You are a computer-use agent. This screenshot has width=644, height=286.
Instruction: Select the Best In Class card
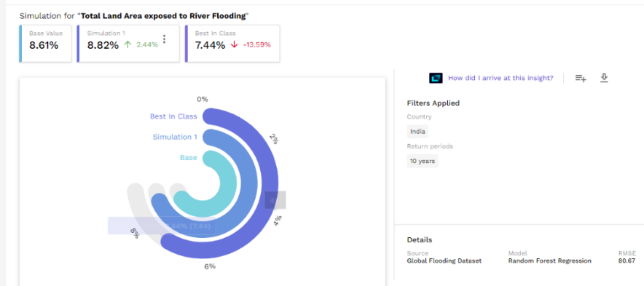pyautogui.click(x=232, y=44)
